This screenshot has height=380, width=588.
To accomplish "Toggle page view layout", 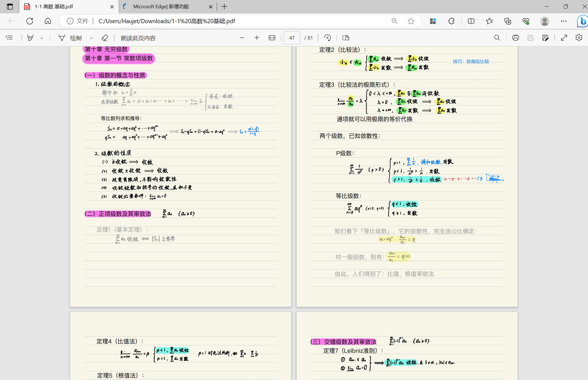I will [346, 38].
